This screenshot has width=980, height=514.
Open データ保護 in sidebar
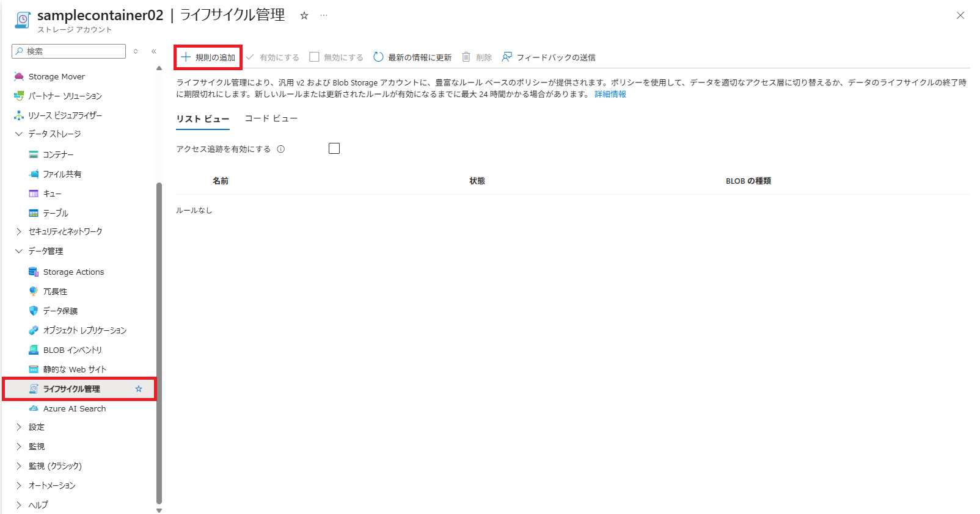point(60,311)
